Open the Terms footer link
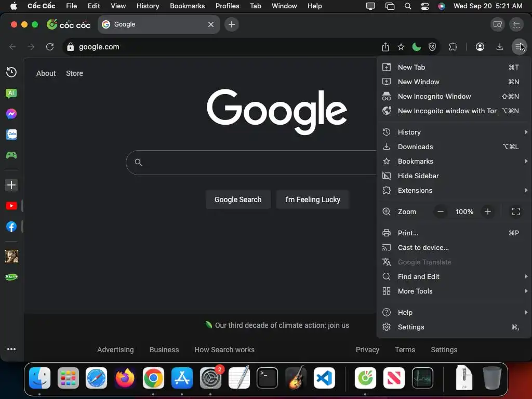532x399 pixels. tap(405, 350)
